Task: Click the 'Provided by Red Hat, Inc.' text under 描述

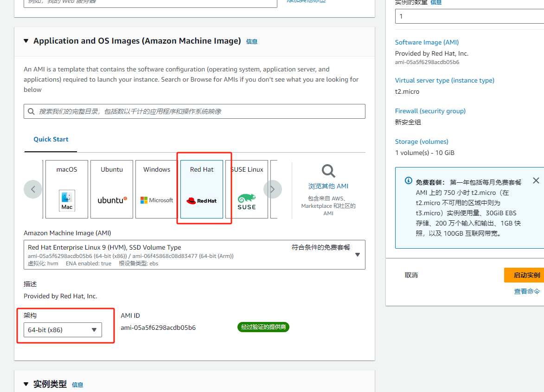Action: (60, 296)
